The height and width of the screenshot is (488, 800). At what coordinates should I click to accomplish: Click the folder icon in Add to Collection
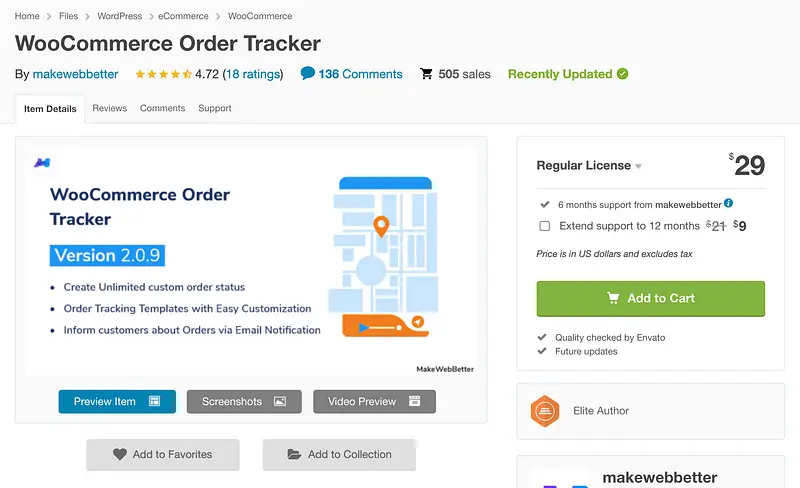[x=294, y=454]
